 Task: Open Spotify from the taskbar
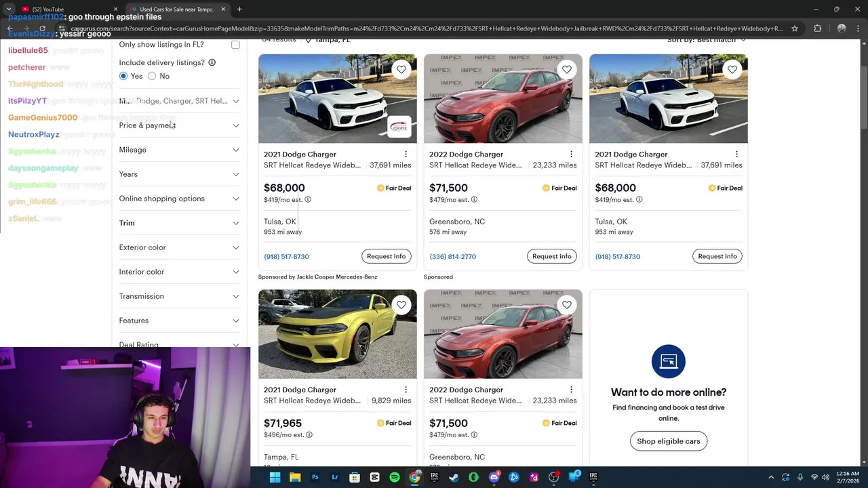pos(395,477)
